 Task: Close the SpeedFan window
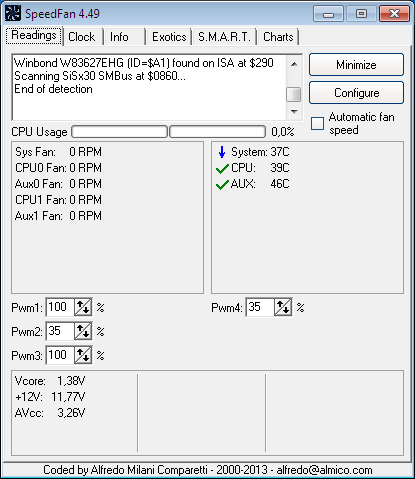point(394,14)
